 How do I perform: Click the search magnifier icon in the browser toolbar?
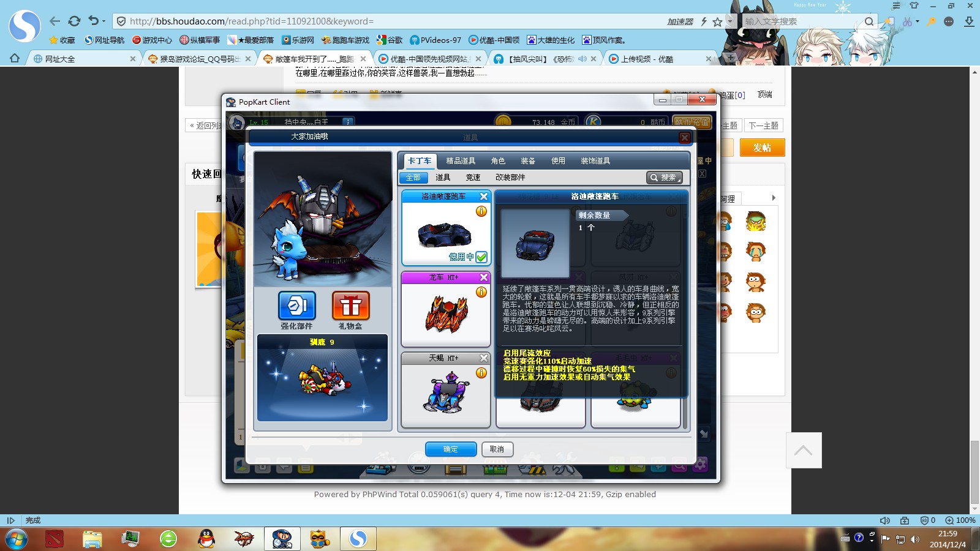869,21
